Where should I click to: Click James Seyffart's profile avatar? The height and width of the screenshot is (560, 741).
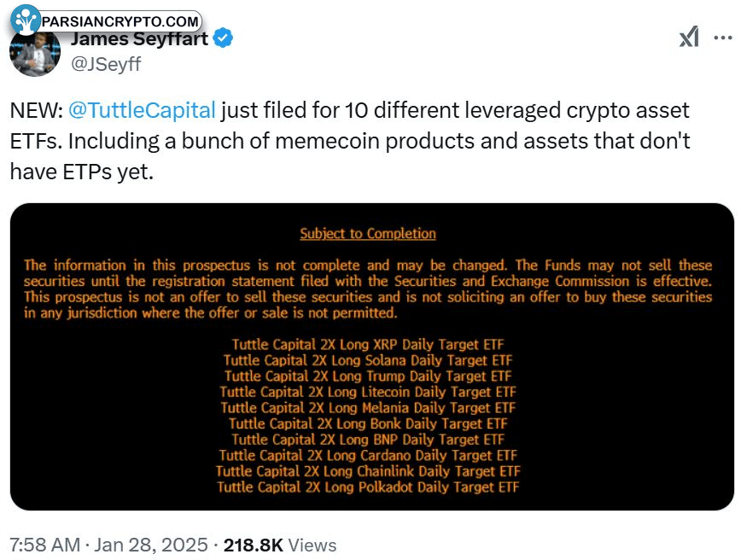[x=34, y=53]
